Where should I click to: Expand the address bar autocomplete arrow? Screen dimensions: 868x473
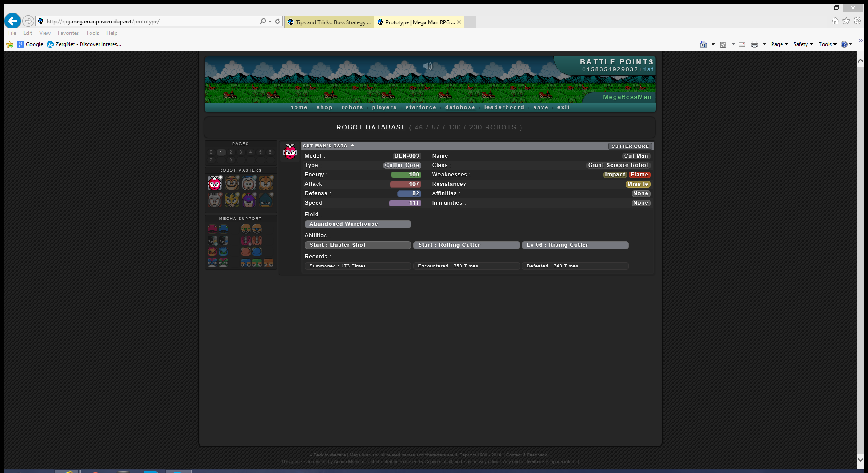coord(270,21)
